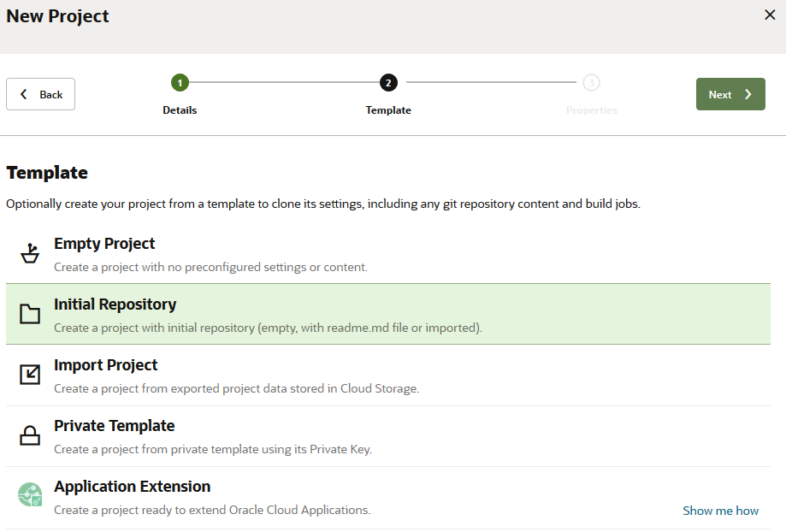Click the Application Extension description text
This screenshot has height=532, width=786.
211,510
